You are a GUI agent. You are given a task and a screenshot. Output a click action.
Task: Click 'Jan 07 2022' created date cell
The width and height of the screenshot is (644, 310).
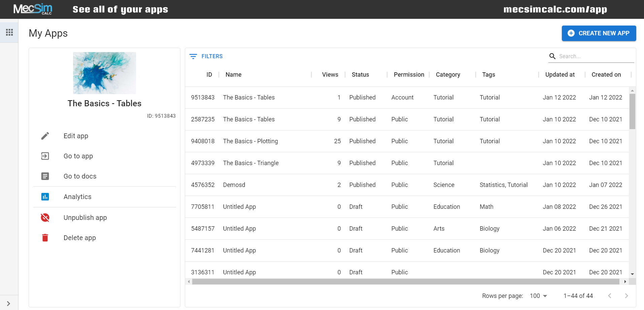click(606, 185)
